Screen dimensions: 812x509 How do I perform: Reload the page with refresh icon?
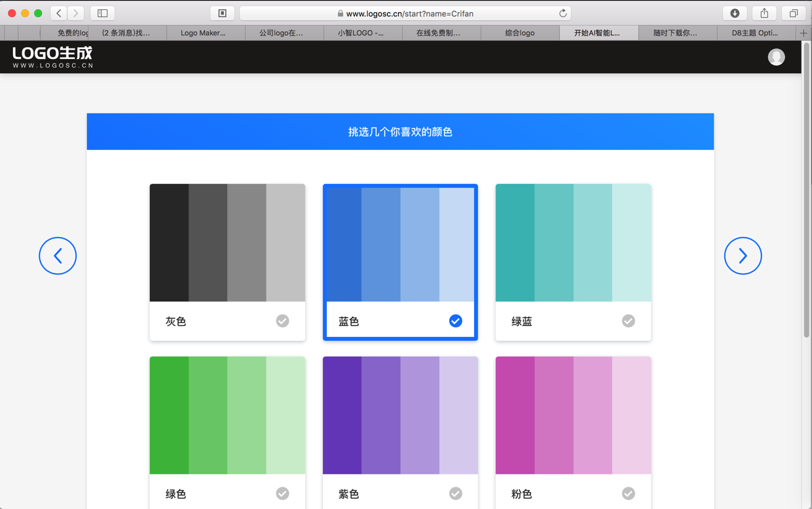pos(563,13)
